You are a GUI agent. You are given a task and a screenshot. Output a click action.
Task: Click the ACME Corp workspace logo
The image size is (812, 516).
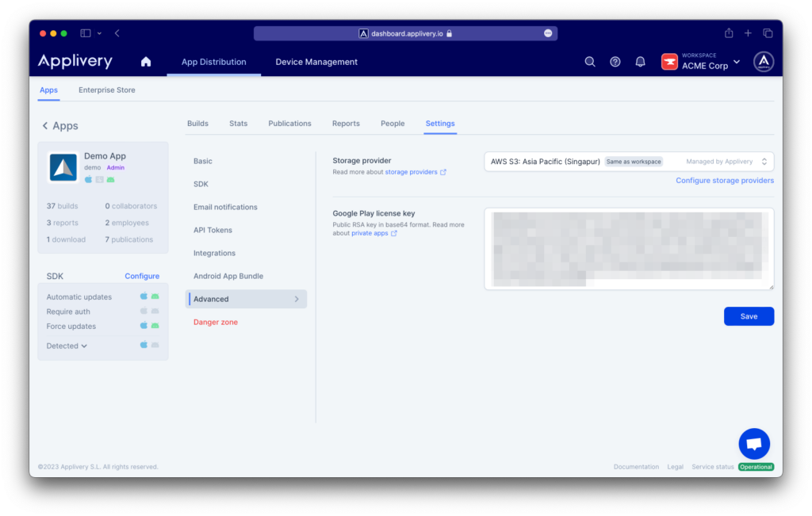tap(669, 62)
